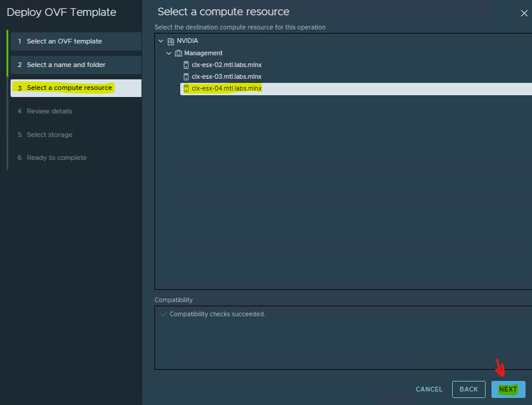Select the NVIDIA datacenter label
The image size is (532, 405).
pyautogui.click(x=187, y=41)
